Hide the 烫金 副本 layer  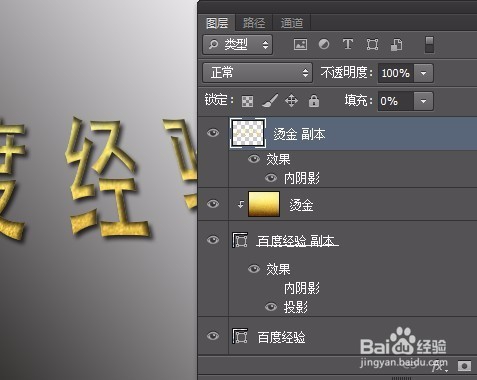point(213,133)
